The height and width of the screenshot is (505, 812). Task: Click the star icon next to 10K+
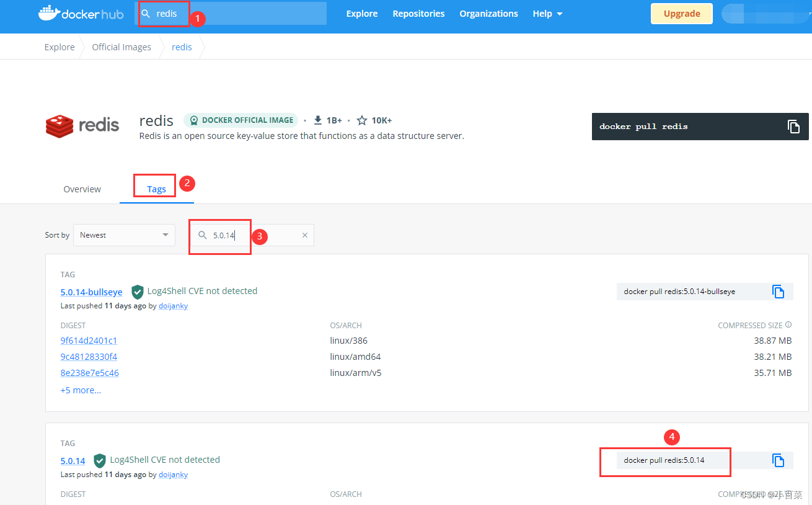click(x=362, y=120)
